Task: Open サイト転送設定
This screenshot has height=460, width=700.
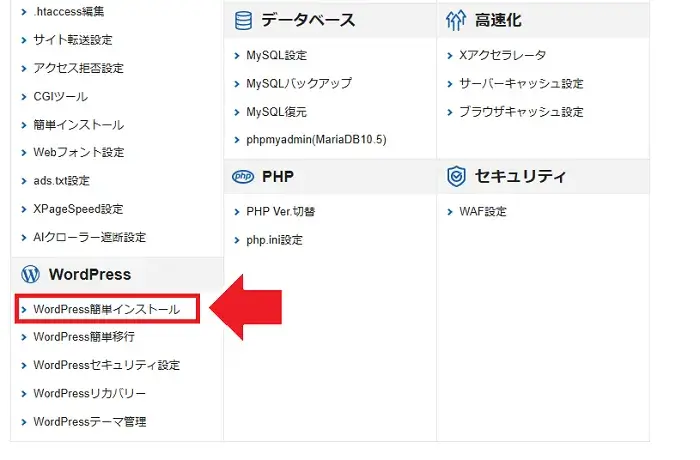Action: coord(73,40)
